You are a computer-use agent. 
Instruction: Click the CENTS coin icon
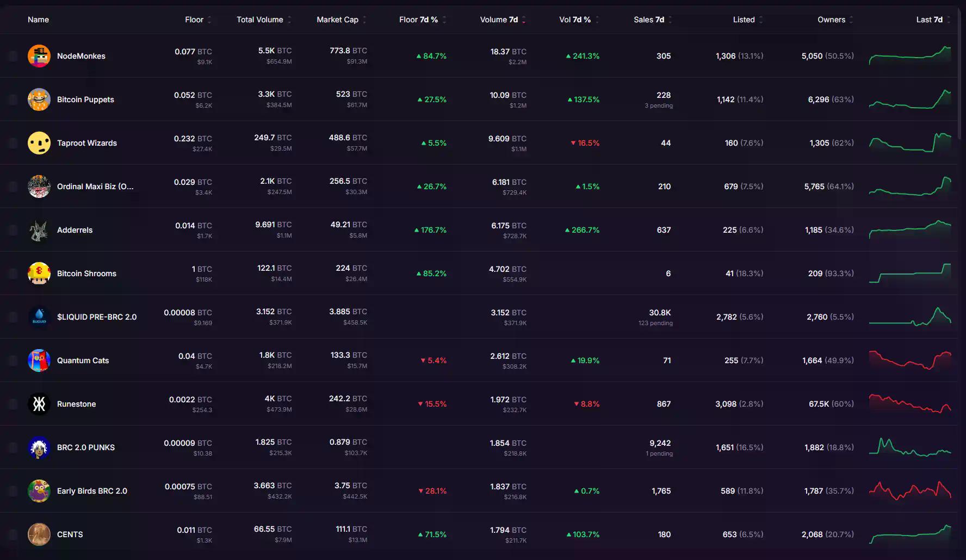pos(39,534)
